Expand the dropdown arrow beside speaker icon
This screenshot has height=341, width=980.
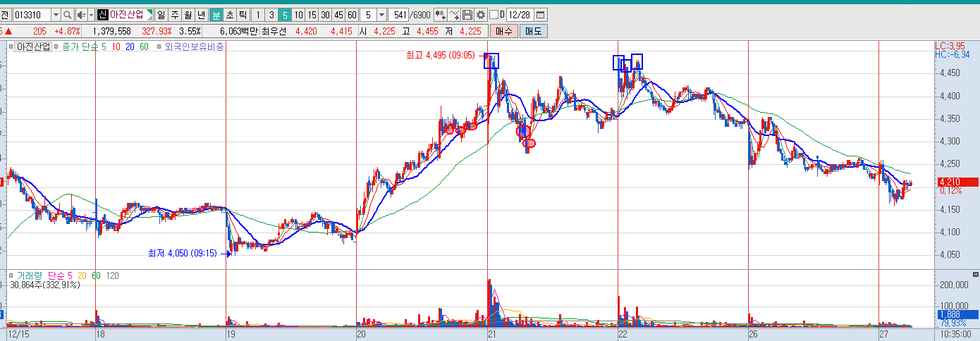point(91,15)
